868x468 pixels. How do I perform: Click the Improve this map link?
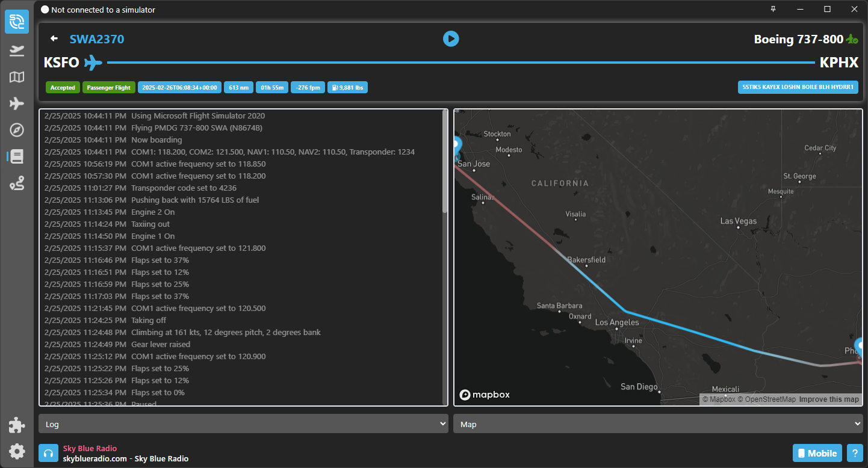click(829, 399)
